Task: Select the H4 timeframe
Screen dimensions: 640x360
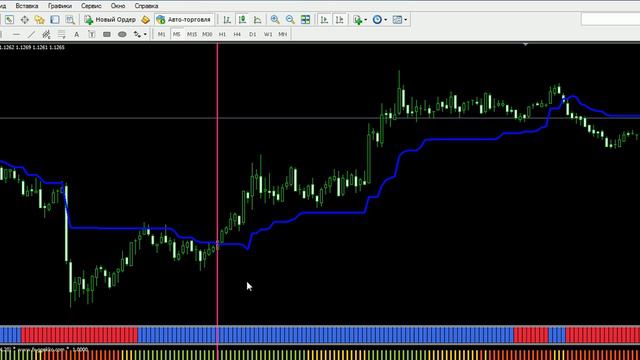Action: point(237,34)
